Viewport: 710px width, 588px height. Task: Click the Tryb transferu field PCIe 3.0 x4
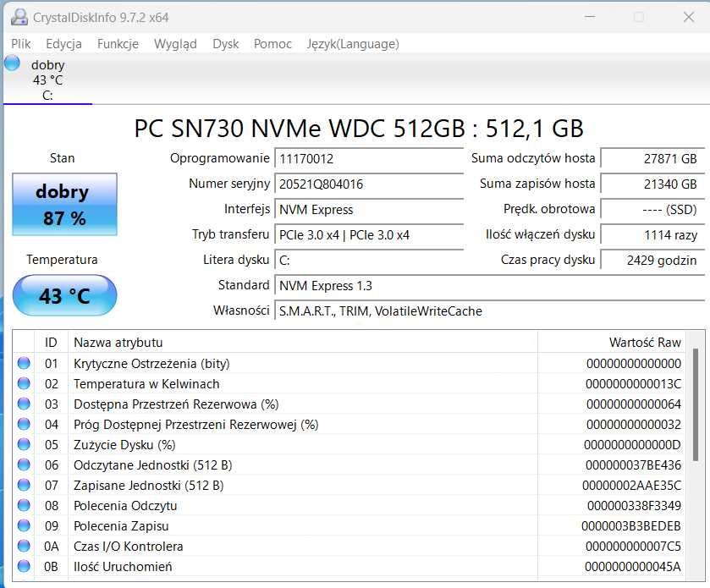tap(369, 235)
